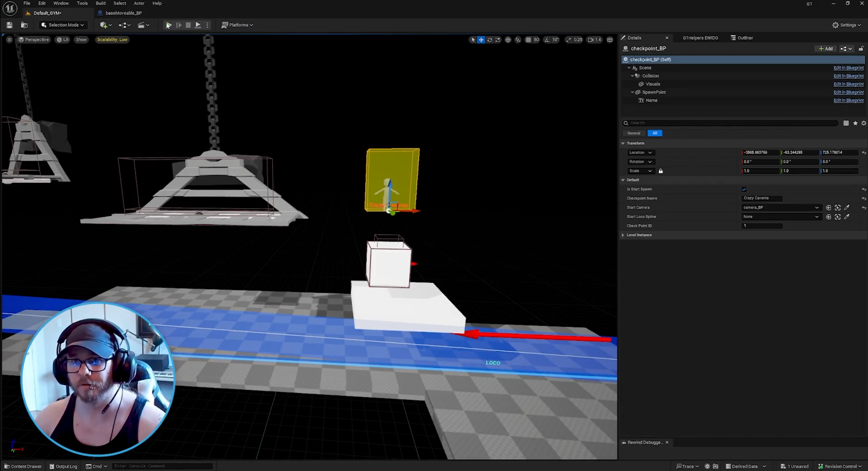The width and height of the screenshot is (868, 471).
Task: Select the rotate transform gizmo tool
Action: (489, 40)
